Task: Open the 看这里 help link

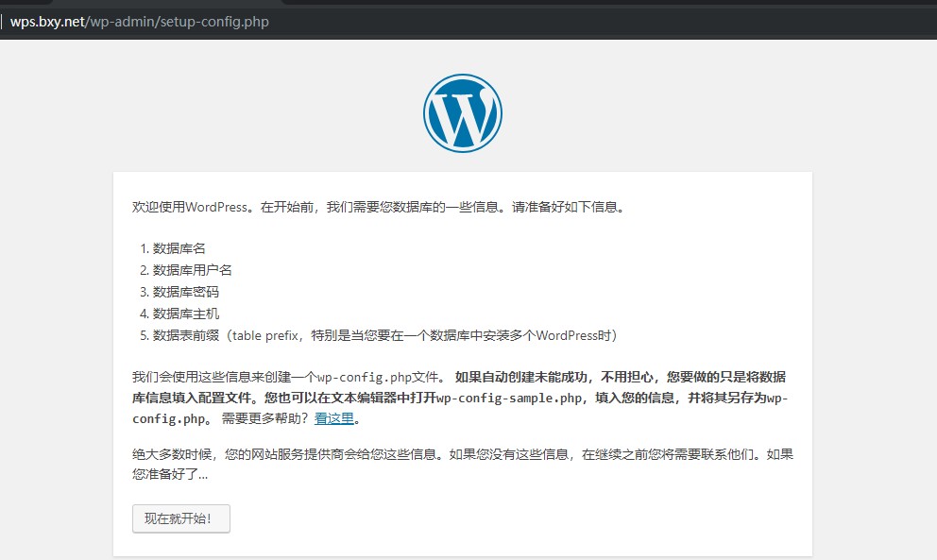Action: [x=334, y=418]
